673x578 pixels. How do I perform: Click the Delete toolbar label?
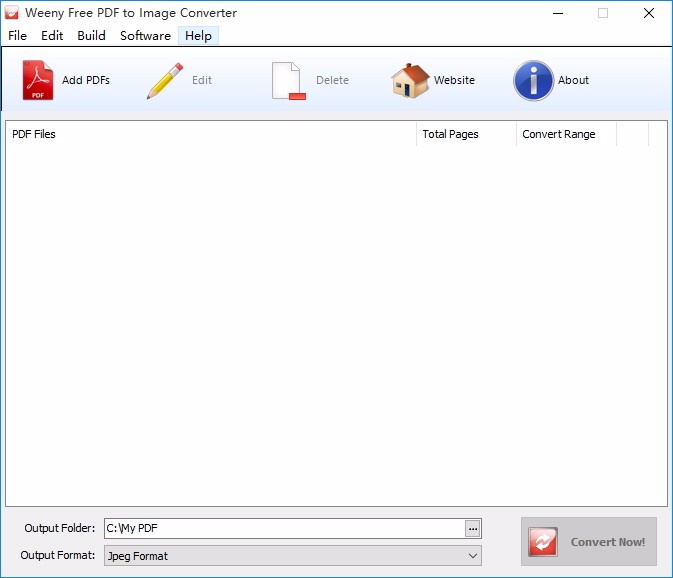click(332, 80)
